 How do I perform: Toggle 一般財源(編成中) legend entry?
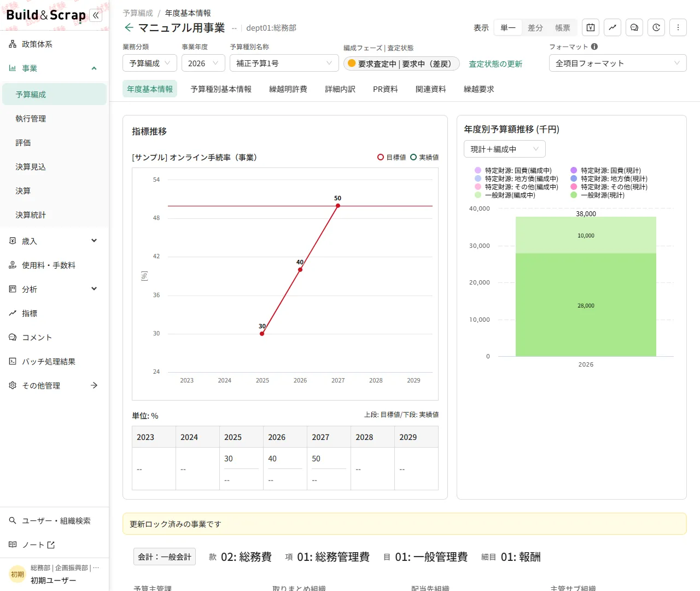click(x=505, y=195)
